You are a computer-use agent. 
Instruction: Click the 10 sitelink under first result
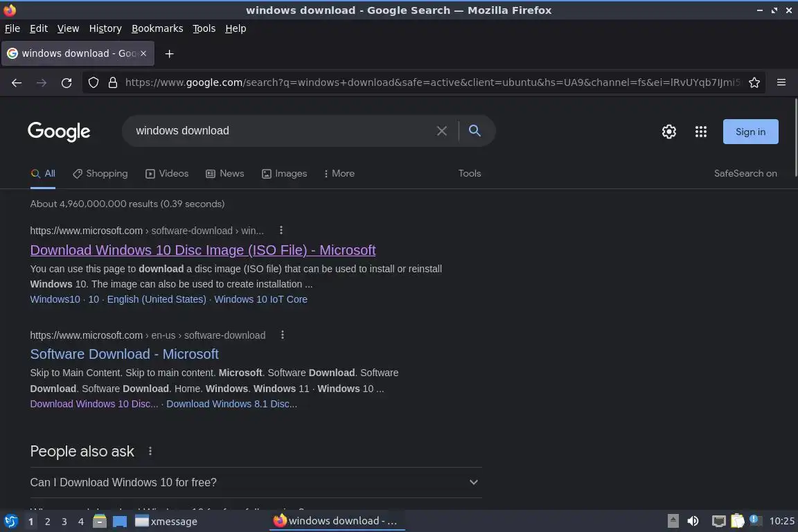94,299
